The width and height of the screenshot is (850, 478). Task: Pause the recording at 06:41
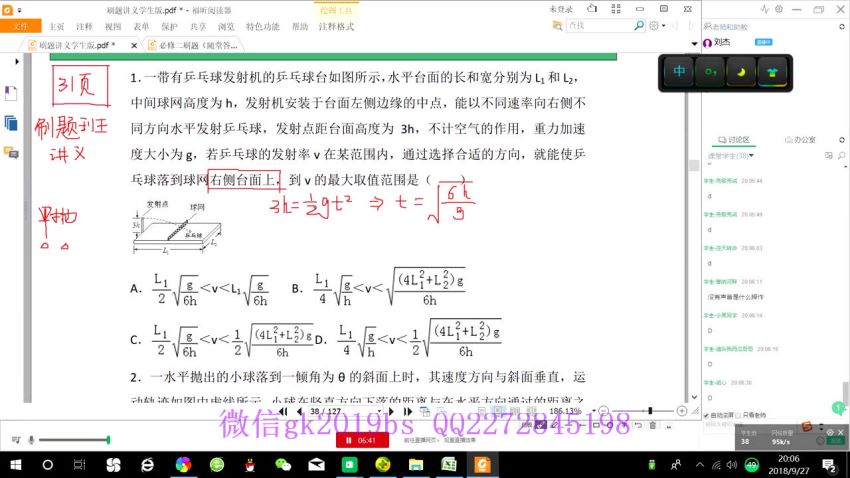pos(362,441)
